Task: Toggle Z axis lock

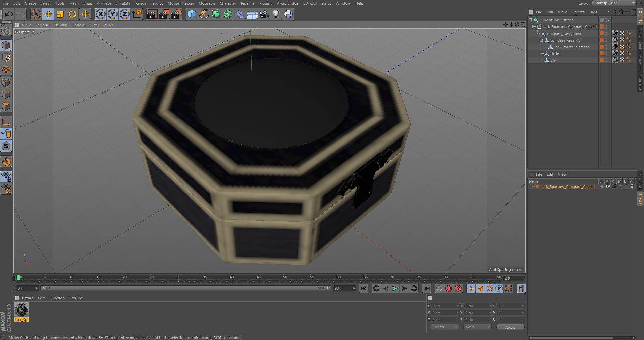Action: pyautogui.click(x=125, y=14)
